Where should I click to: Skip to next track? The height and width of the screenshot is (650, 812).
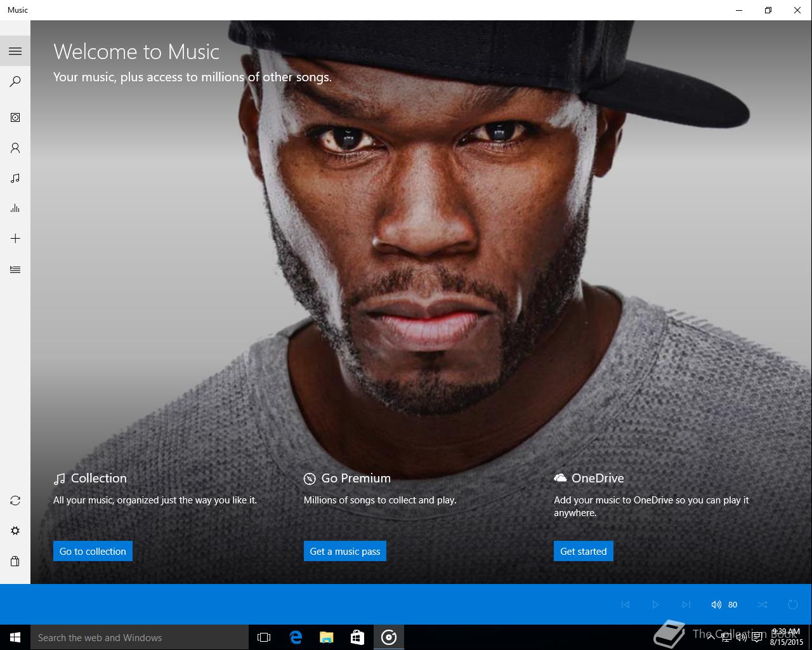(x=686, y=604)
